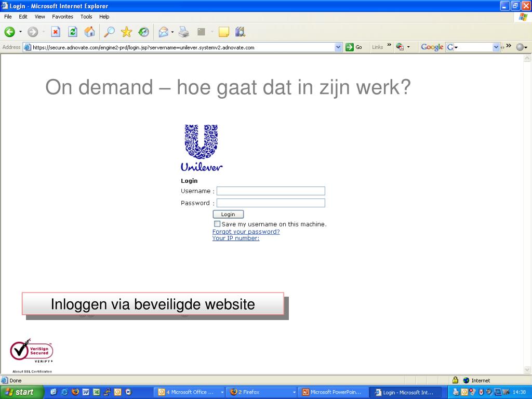Viewport: 532px width, 399px height.
Task: Click the Unilever logo
Action: pos(202,148)
